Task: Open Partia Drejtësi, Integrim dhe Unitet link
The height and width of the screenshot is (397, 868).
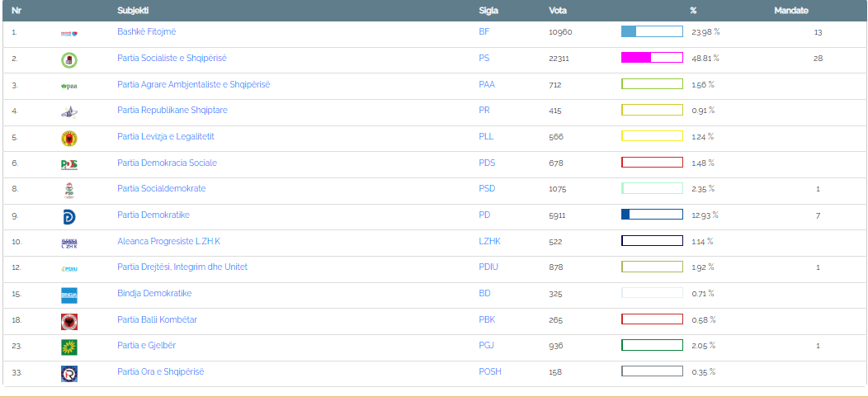Action: pos(182,267)
